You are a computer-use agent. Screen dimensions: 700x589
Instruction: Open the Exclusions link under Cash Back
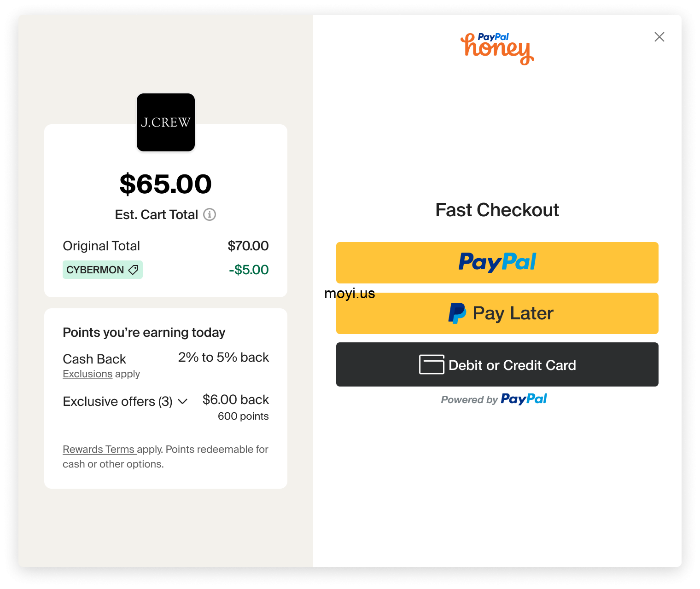point(87,374)
